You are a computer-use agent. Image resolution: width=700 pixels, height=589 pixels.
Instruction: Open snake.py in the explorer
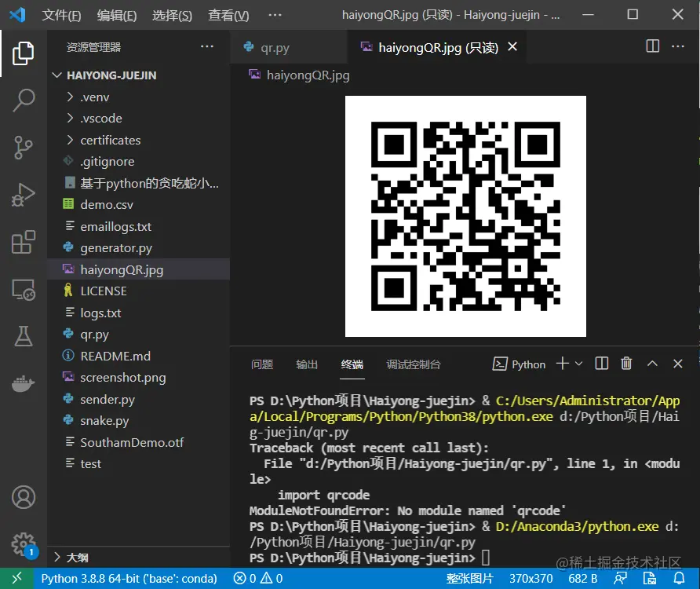click(104, 420)
